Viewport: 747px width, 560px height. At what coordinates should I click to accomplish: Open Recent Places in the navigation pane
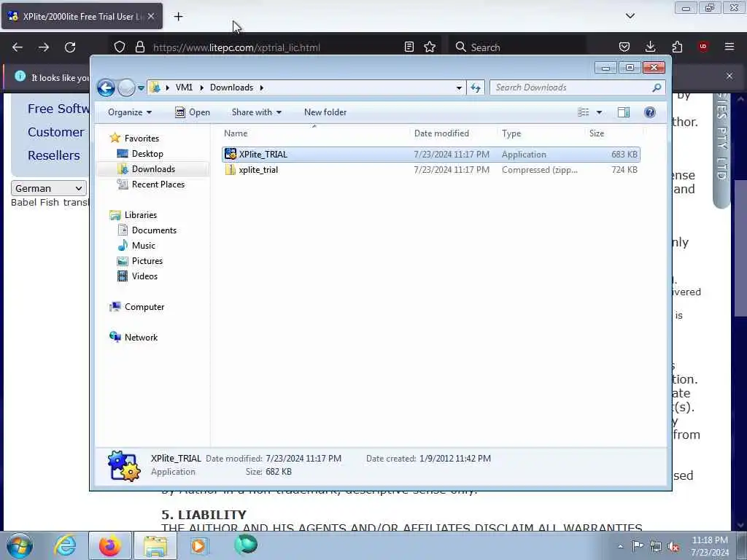pyautogui.click(x=158, y=184)
